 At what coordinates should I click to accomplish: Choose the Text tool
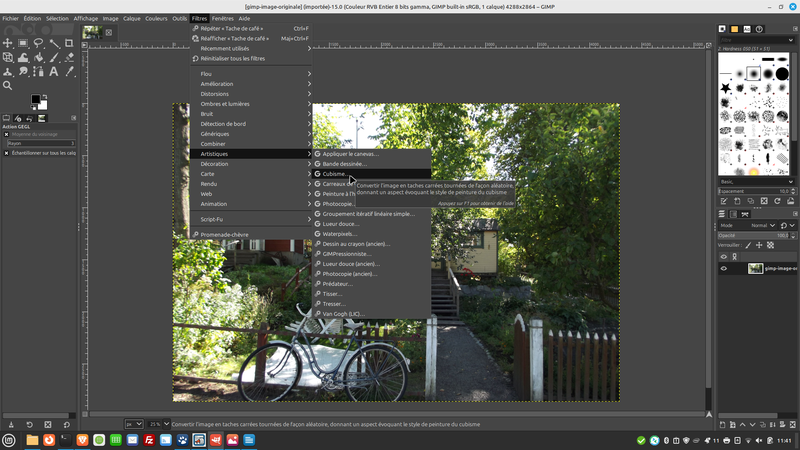(x=53, y=71)
